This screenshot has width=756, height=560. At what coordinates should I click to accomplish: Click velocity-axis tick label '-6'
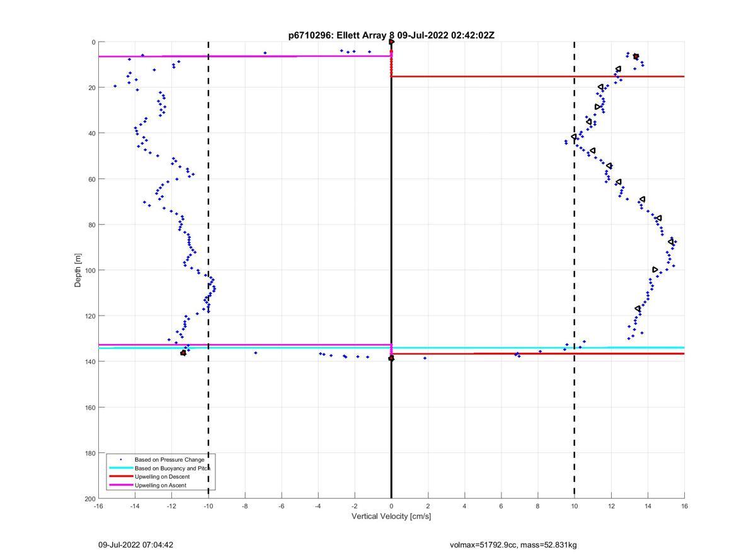[x=281, y=506]
